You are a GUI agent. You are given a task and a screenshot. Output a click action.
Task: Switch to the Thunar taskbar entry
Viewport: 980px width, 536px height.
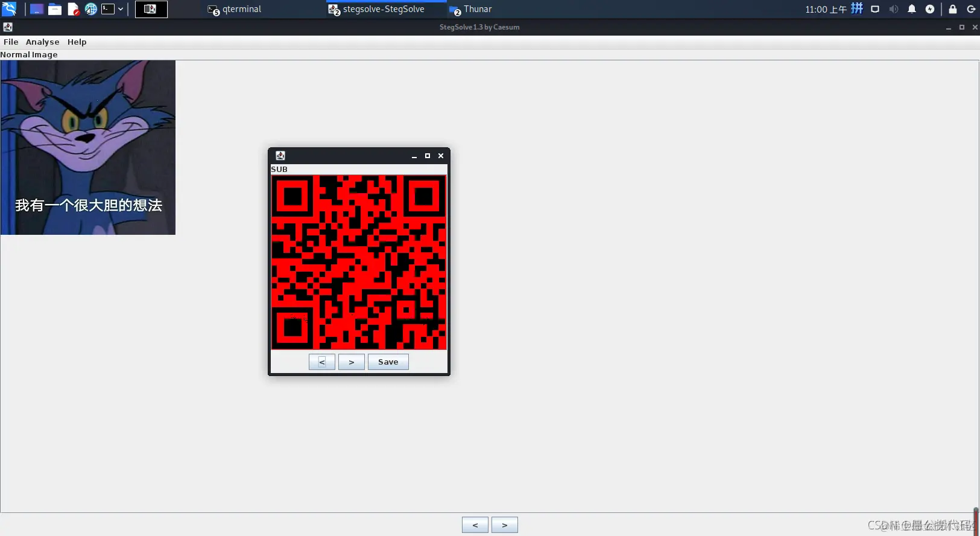[x=470, y=9]
